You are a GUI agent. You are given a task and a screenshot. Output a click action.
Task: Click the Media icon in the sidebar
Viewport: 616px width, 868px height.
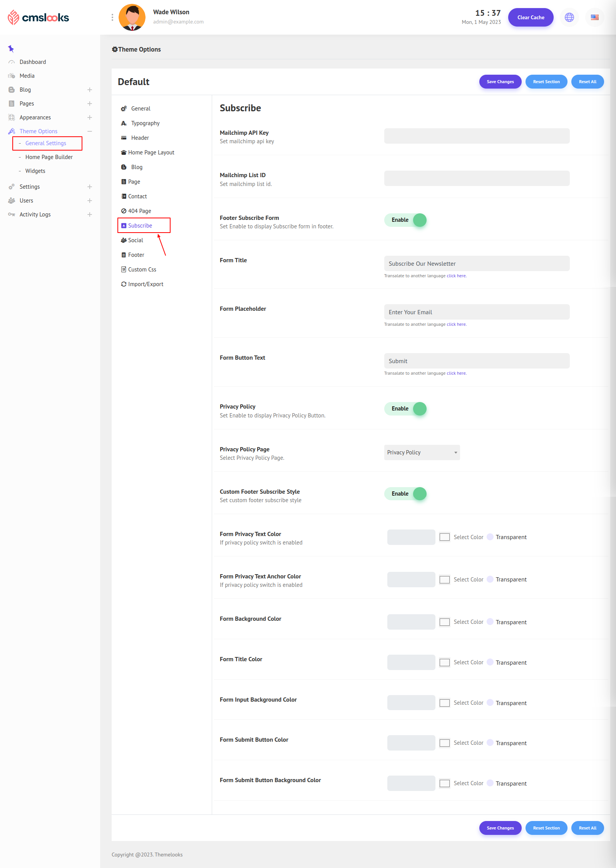12,76
